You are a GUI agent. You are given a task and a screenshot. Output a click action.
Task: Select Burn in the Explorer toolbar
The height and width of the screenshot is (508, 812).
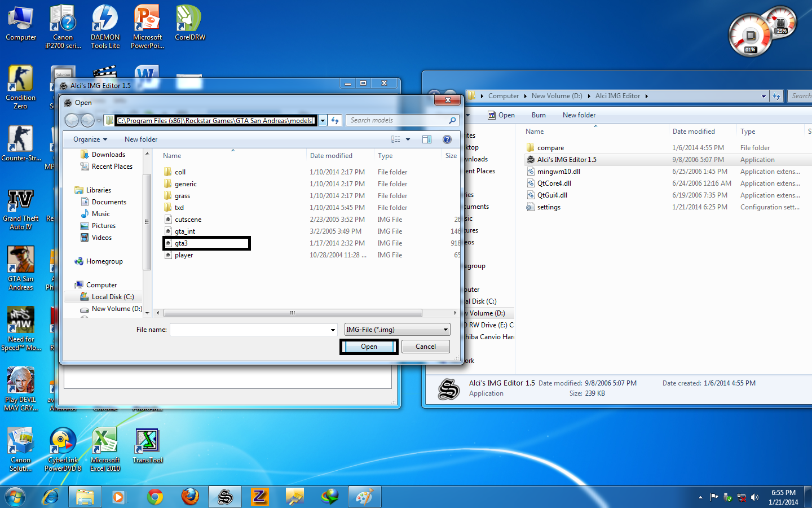[x=538, y=115]
